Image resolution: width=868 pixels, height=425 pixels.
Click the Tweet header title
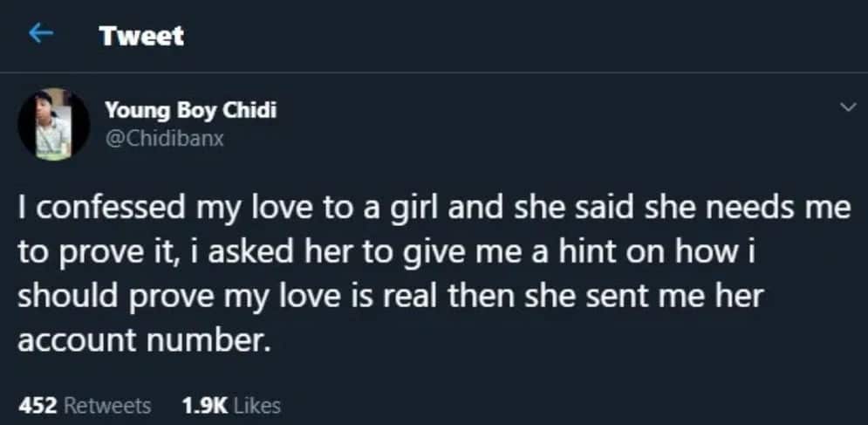click(141, 36)
